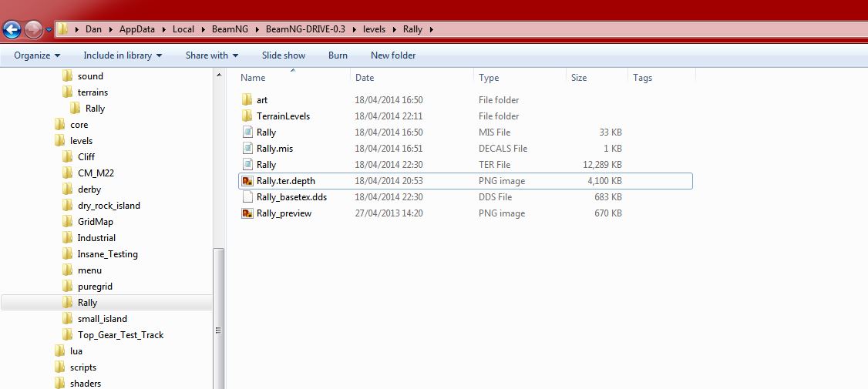Open Include in library dropdown
The image size is (868, 389).
point(123,55)
